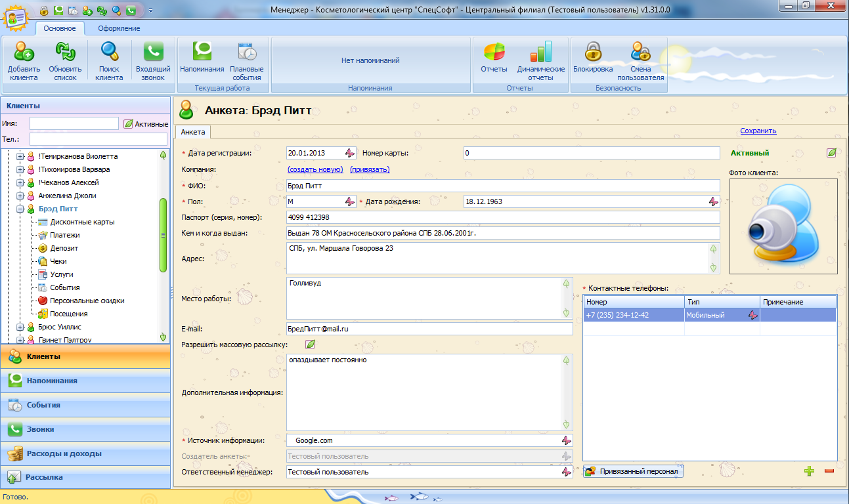The width and height of the screenshot is (849, 504).
Task: Open the gender (Пол) dropdown
Action: click(350, 201)
